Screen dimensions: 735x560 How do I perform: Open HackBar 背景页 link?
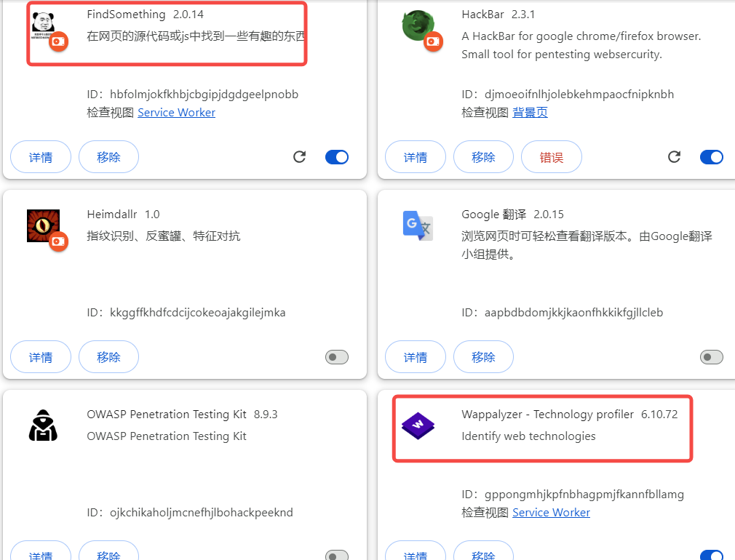coord(530,112)
